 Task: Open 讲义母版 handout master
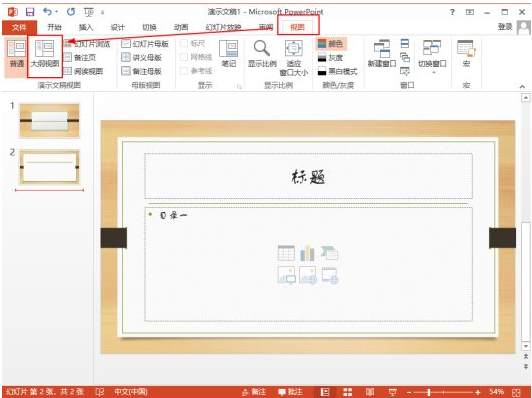(141, 57)
